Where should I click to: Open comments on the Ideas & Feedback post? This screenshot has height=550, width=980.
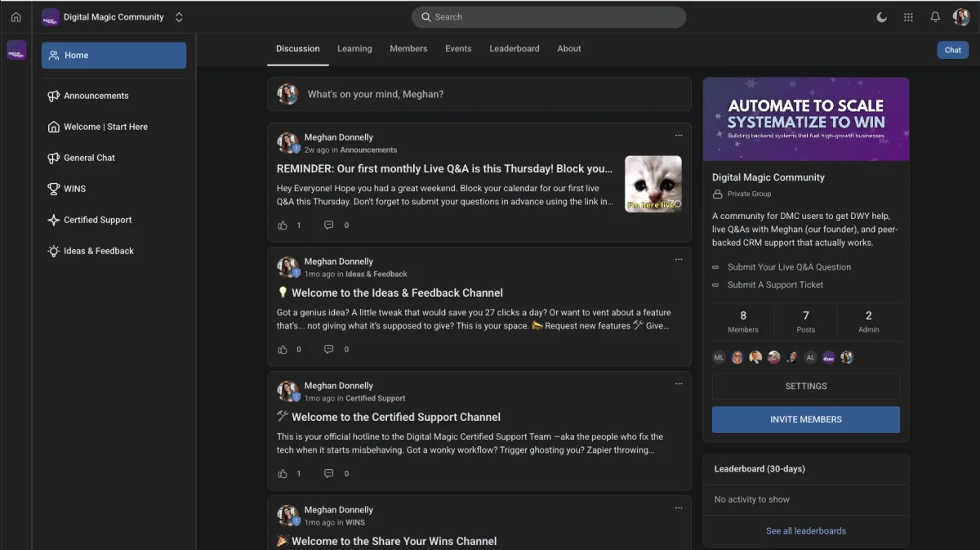328,349
